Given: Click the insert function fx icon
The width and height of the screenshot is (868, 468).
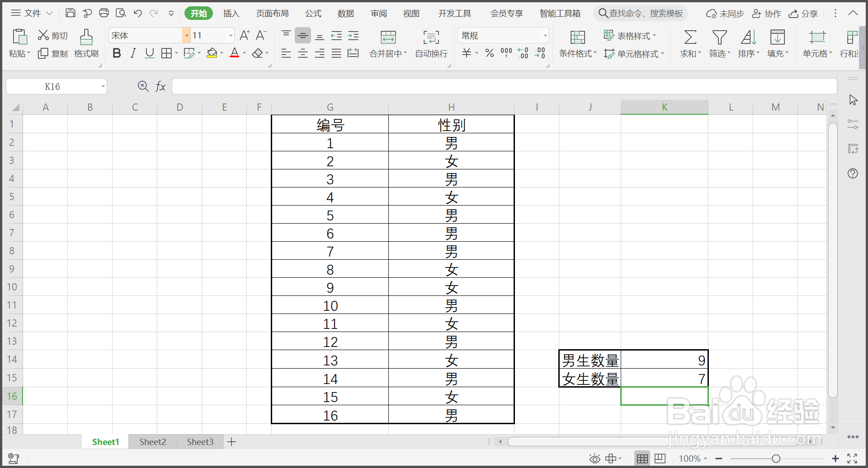Looking at the screenshot, I should point(160,86).
